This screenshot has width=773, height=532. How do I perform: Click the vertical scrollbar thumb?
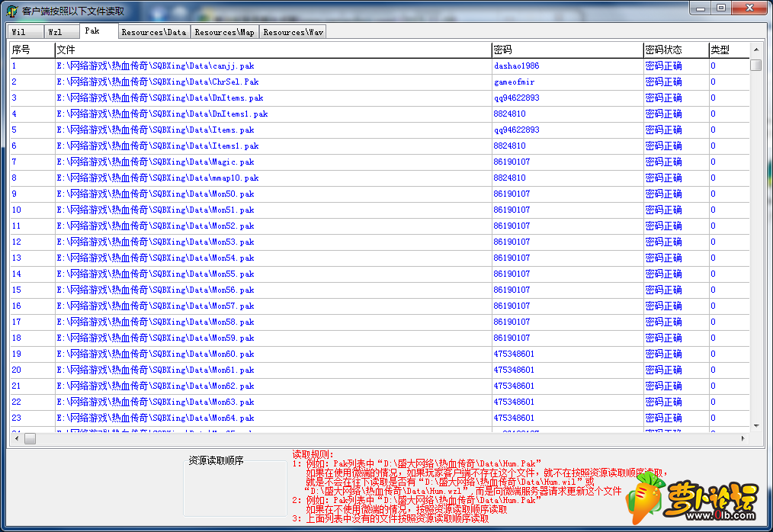coord(756,65)
